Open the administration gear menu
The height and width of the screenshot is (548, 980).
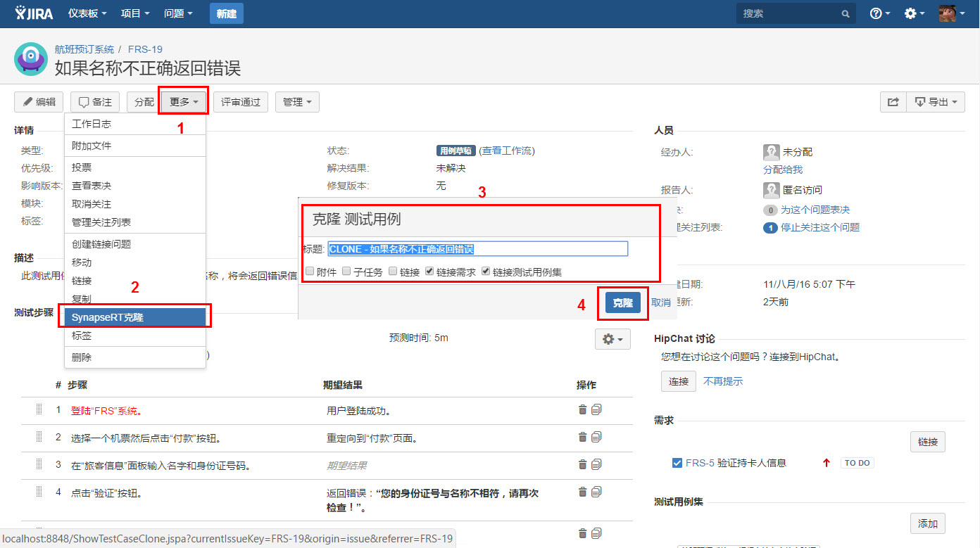[914, 13]
